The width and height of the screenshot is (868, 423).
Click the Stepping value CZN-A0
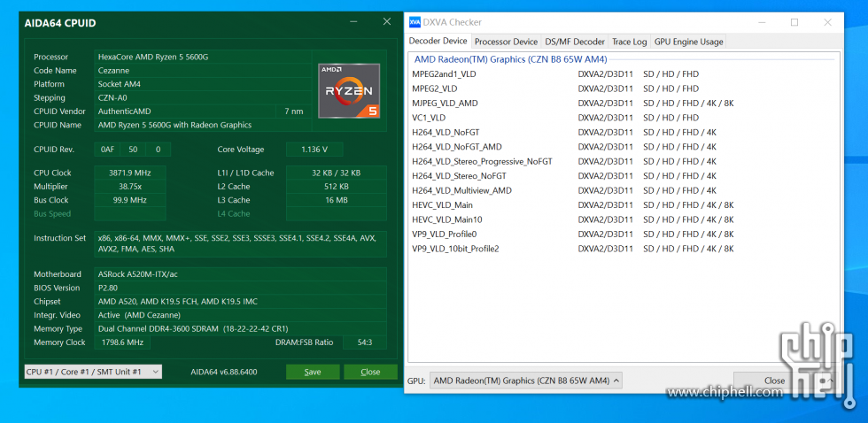203,98
